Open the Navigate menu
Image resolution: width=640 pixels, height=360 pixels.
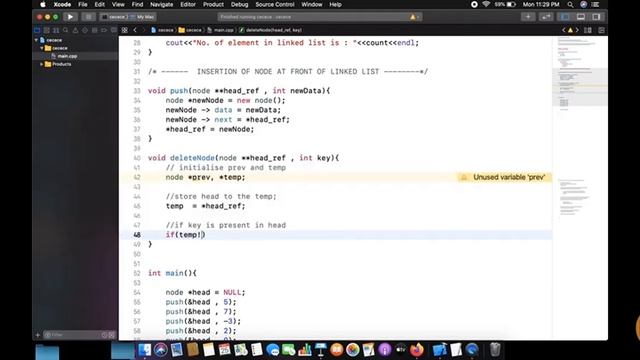coord(162,4)
